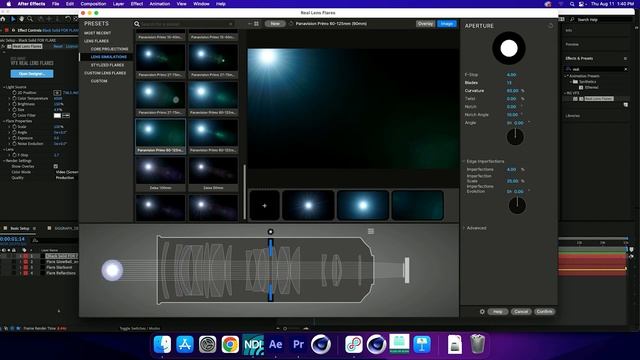
Task: Click the Lens Filter white color swatch
Action: click(x=57, y=116)
